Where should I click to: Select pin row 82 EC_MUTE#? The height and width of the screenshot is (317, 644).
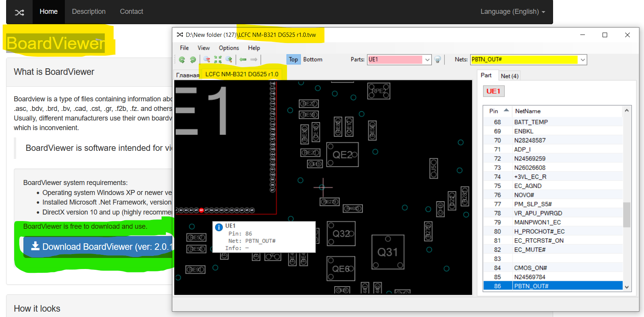click(x=553, y=250)
